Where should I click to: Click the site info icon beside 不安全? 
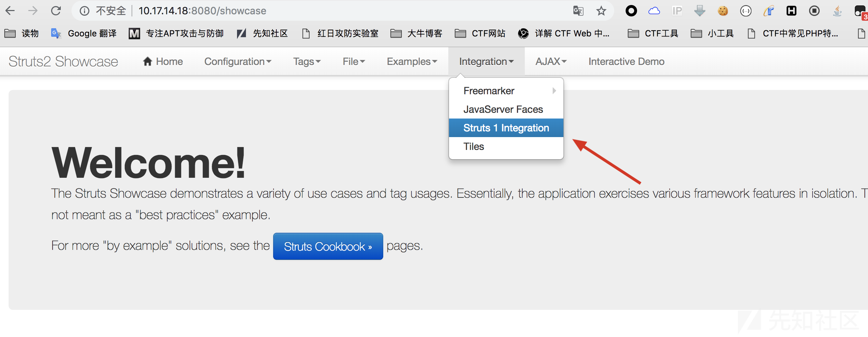coord(84,11)
